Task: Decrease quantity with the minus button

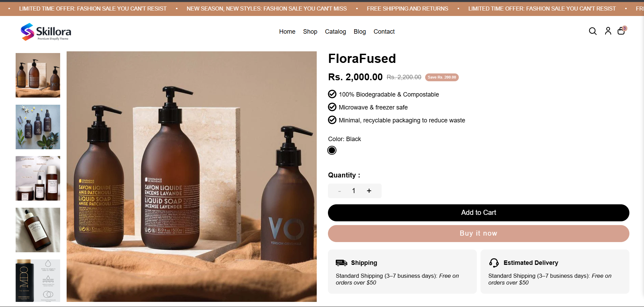Action: (x=340, y=191)
